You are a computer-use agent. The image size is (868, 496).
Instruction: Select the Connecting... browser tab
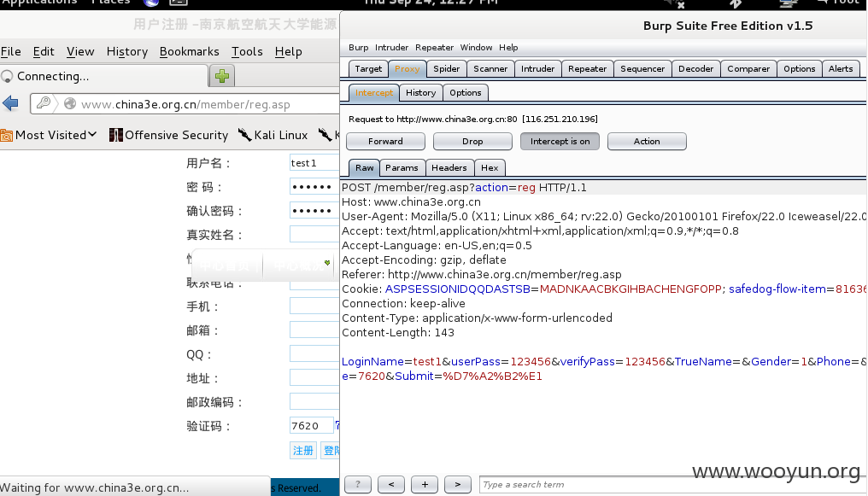pyautogui.click(x=104, y=76)
